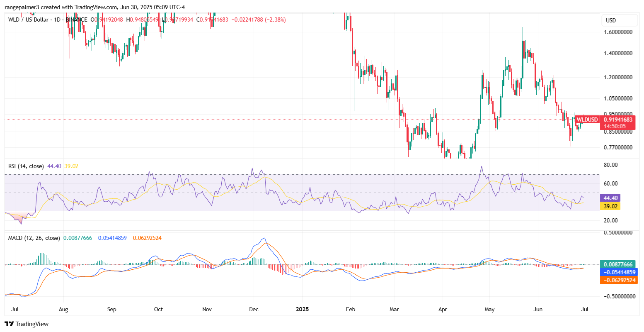Click the Dec label on the time axis
The image size is (644, 332).
coord(254,309)
